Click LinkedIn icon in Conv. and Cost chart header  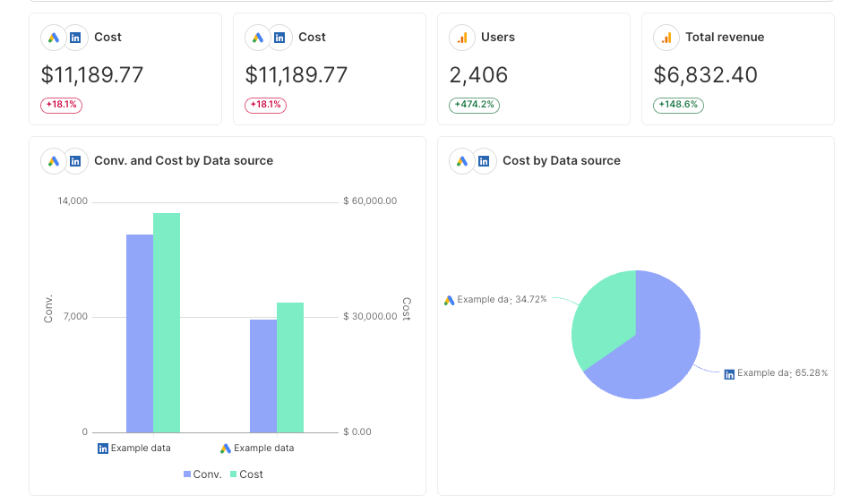click(x=75, y=161)
